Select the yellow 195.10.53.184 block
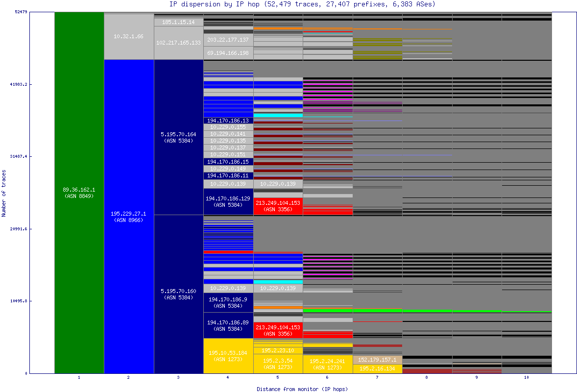The width and height of the screenshot is (577, 392). coord(228,355)
